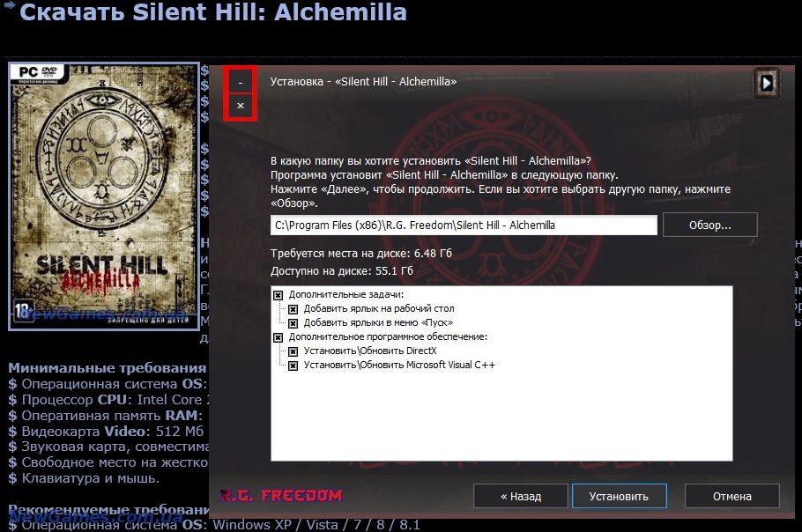Click the «Звуковая карта» line on the webpage
The height and width of the screenshot is (532, 802).
pos(108,447)
